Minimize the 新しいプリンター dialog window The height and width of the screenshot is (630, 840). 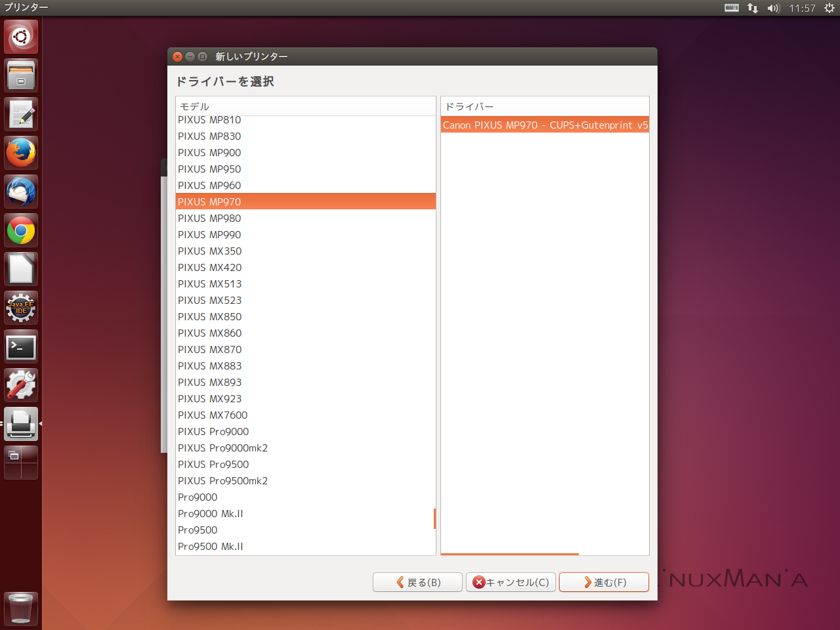click(190, 56)
